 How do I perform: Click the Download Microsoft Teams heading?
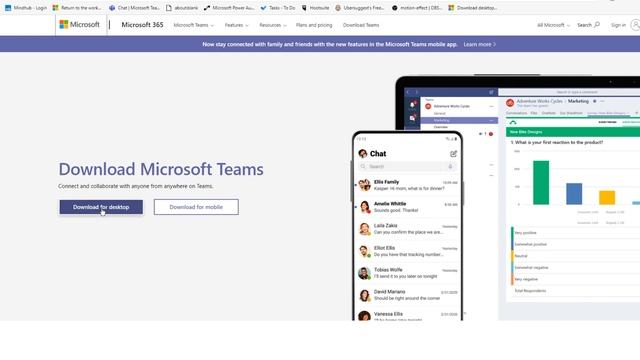click(161, 169)
